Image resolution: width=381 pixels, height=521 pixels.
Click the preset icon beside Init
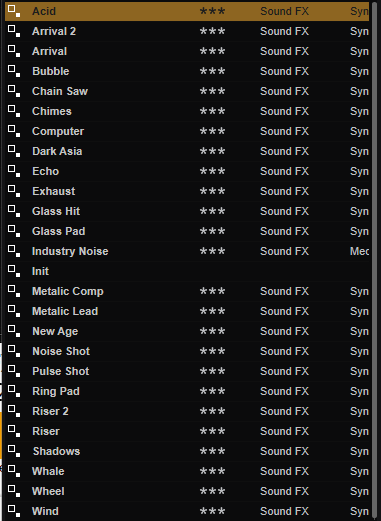point(14,271)
